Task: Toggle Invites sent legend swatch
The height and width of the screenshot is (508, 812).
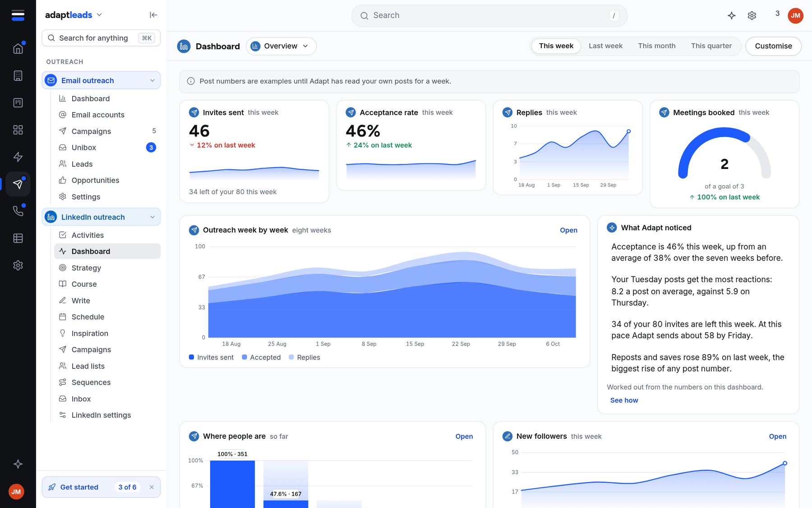Action: pyautogui.click(x=191, y=357)
